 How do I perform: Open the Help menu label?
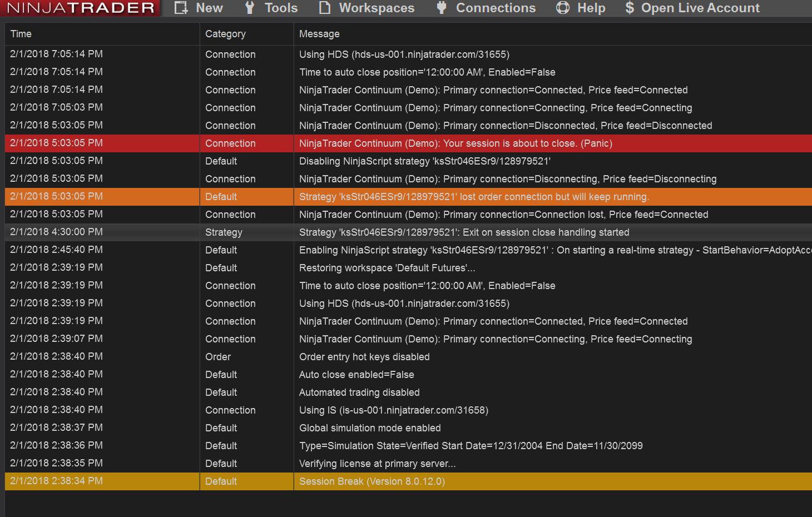(x=591, y=8)
